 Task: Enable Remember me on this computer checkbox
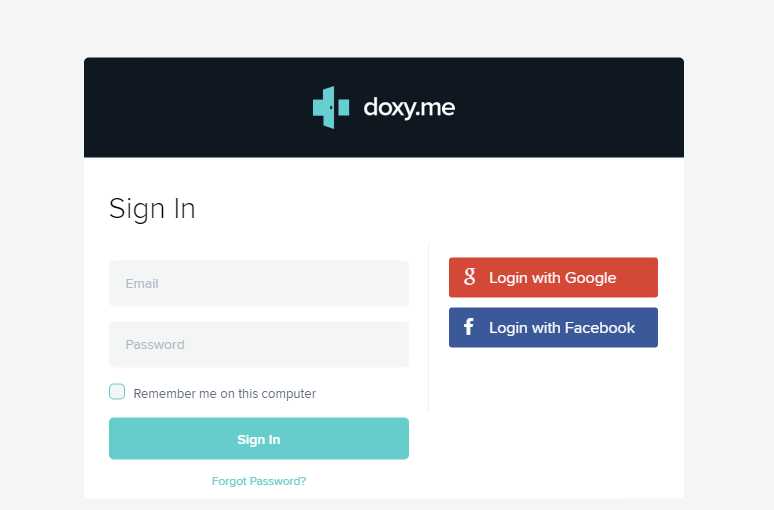pos(117,392)
